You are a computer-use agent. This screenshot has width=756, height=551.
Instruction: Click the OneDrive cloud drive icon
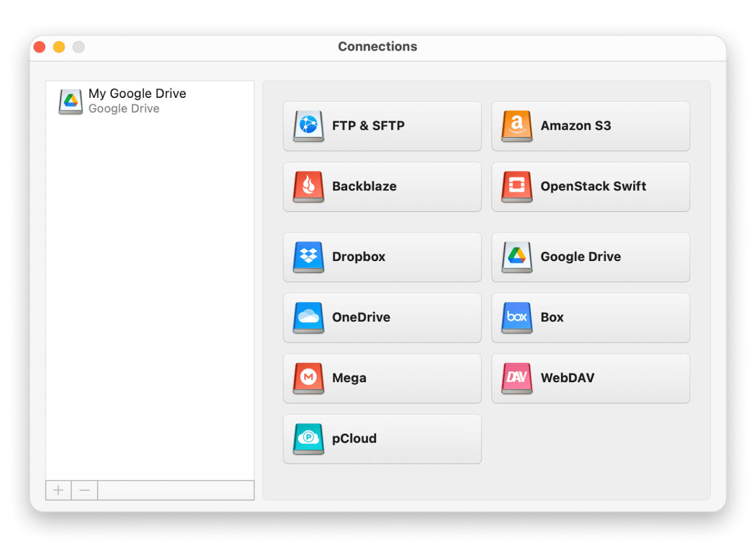[308, 318]
